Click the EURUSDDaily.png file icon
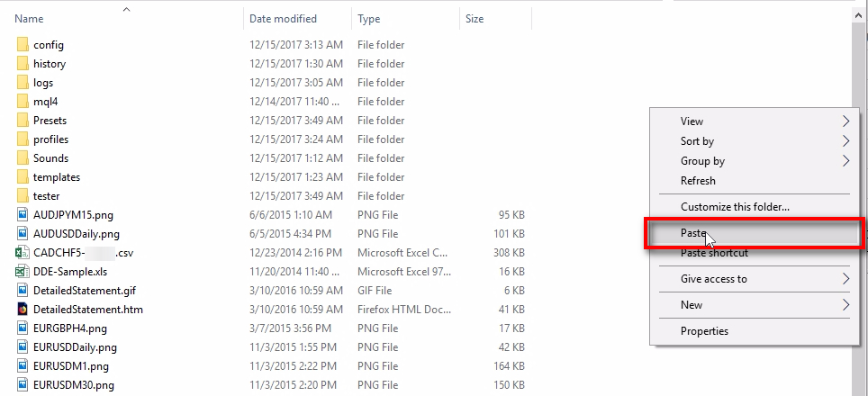This screenshot has width=868, height=396. coord(23,347)
